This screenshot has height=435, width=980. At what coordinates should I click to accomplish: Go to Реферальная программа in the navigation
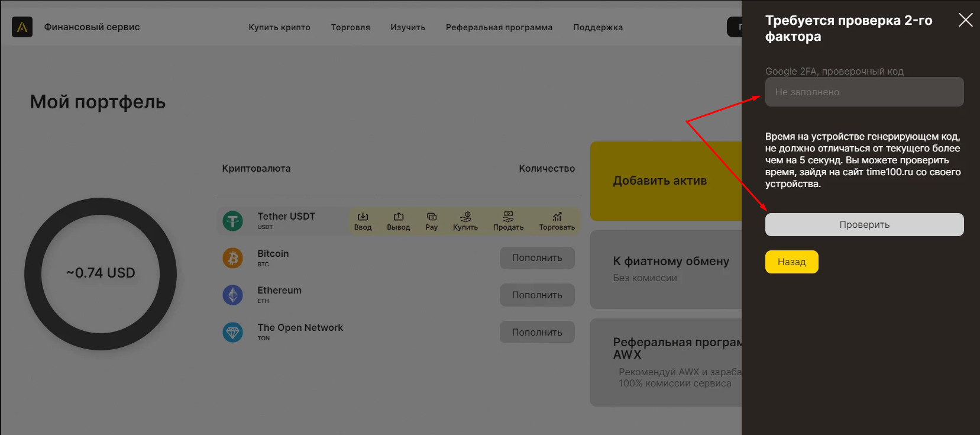[x=499, y=27]
